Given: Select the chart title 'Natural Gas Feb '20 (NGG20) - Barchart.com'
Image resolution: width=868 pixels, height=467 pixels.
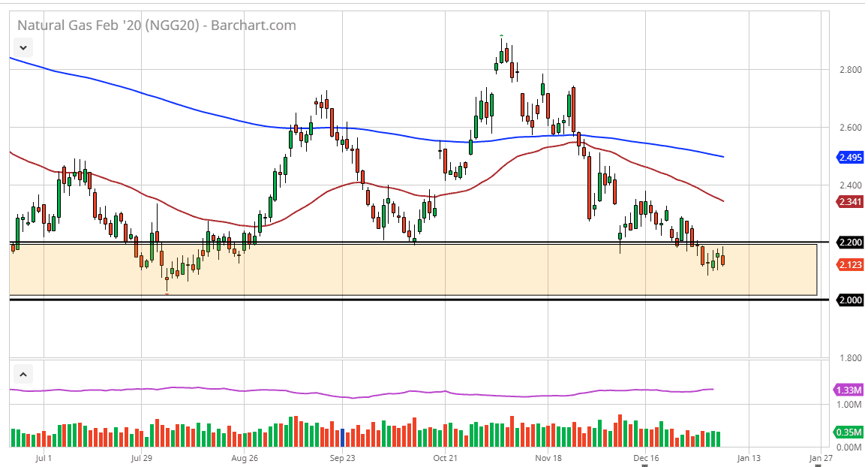Looking at the screenshot, I should point(157,26).
